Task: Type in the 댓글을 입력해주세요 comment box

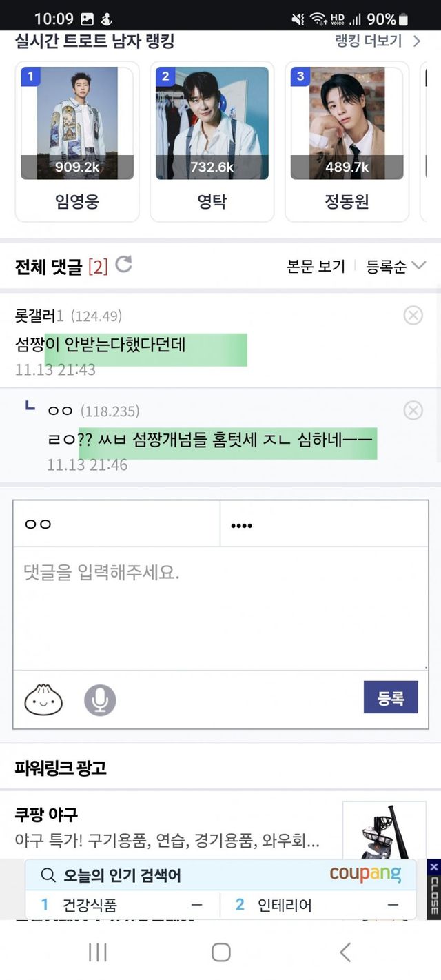Action: [x=220, y=606]
